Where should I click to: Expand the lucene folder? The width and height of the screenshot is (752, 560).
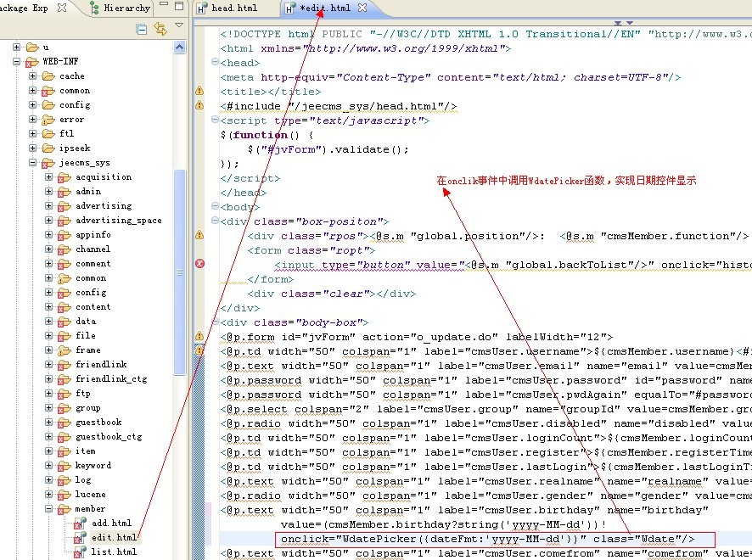(48, 494)
